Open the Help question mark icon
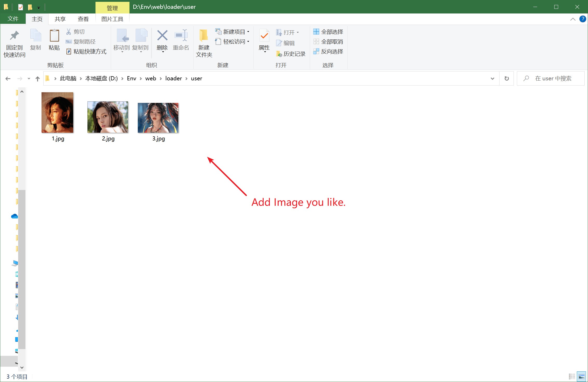588x382 pixels. [583, 19]
